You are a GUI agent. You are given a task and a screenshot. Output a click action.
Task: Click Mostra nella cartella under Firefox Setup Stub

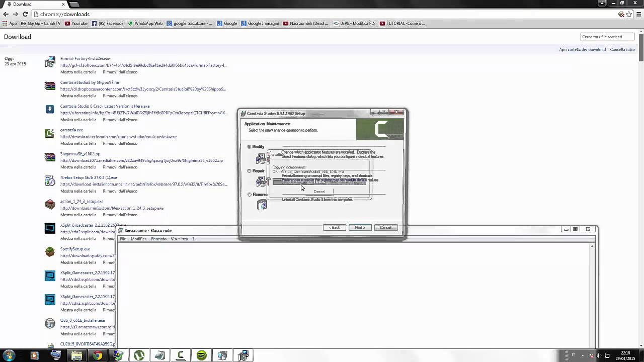[78, 191]
